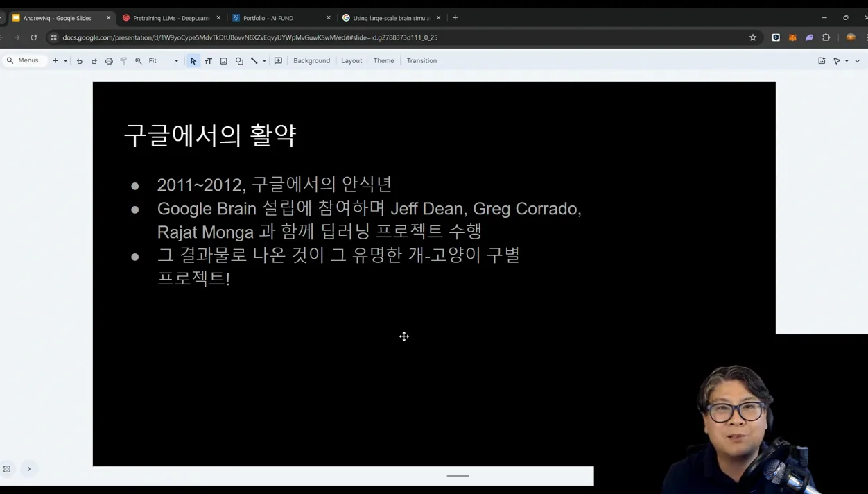Image resolution: width=868 pixels, height=494 pixels.
Task: Click the zoom magnifier tool
Action: [x=138, y=61]
